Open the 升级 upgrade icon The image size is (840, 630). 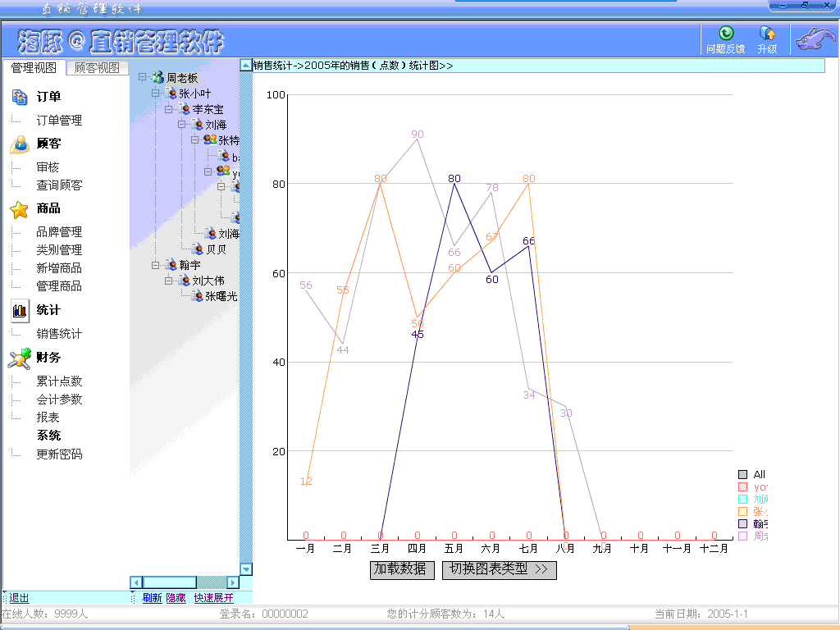(x=767, y=33)
